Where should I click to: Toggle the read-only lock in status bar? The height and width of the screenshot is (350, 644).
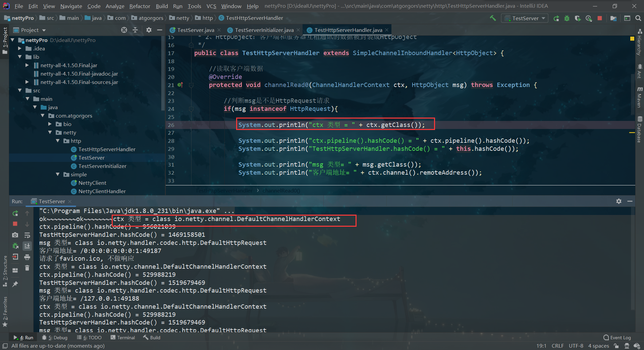616,346
